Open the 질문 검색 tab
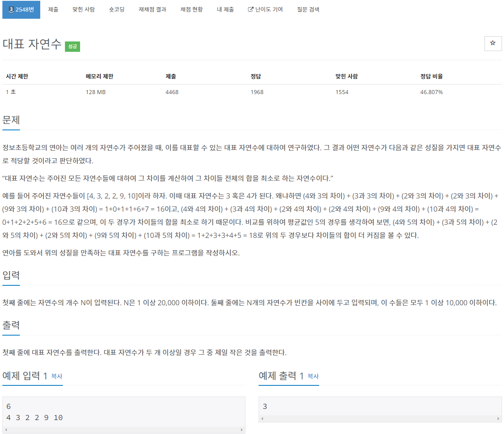Screen dimensions: 504x434 [x=308, y=9]
